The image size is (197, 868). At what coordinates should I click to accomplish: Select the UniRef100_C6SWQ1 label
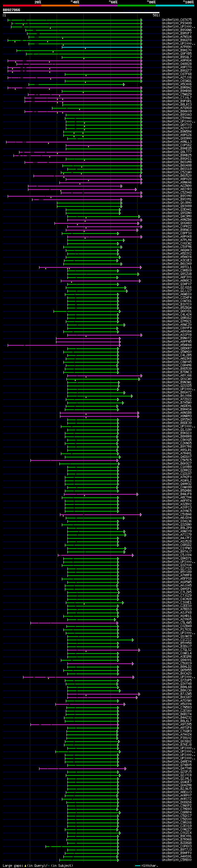[177, 81]
